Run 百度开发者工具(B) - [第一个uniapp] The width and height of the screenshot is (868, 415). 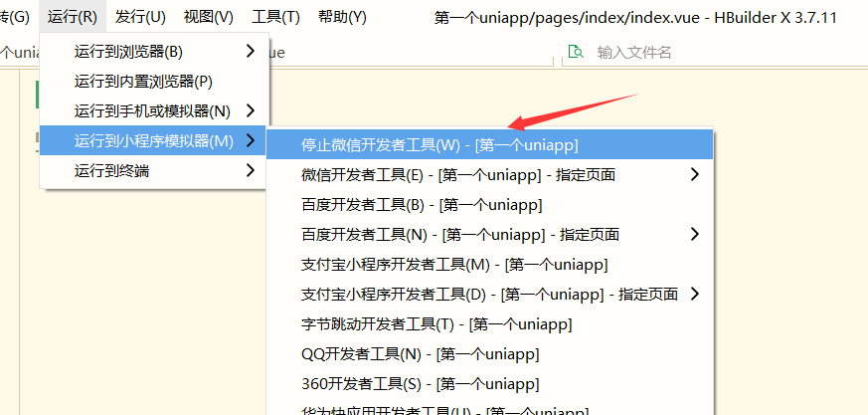tap(490, 205)
